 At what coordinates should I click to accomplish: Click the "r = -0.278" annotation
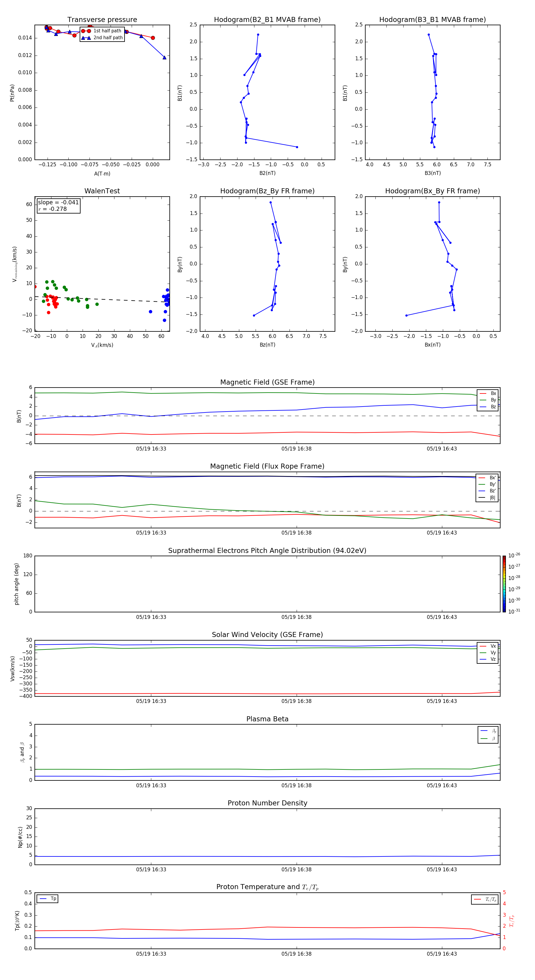pyautogui.click(x=53, y=209)
